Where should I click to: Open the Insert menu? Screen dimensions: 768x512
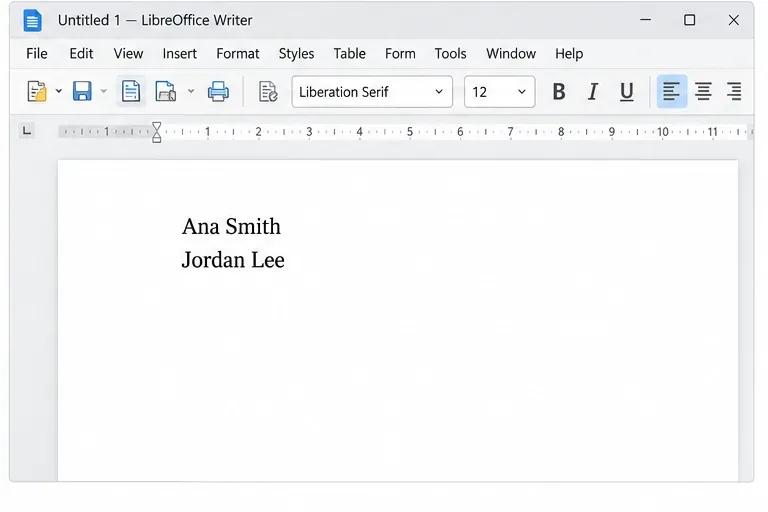point(180,53)
